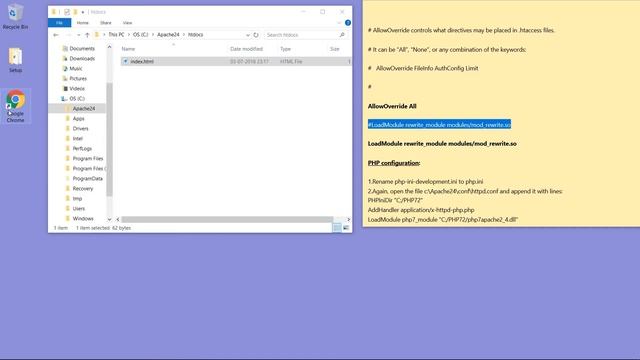Click htdocs in the address path
This screenshot has width=640, height=360.
[196, 35]
